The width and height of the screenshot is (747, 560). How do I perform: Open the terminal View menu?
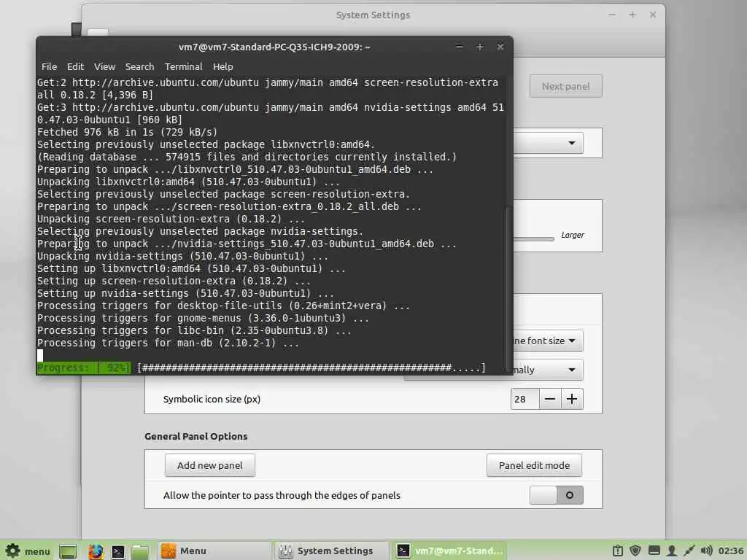point(104,66)
